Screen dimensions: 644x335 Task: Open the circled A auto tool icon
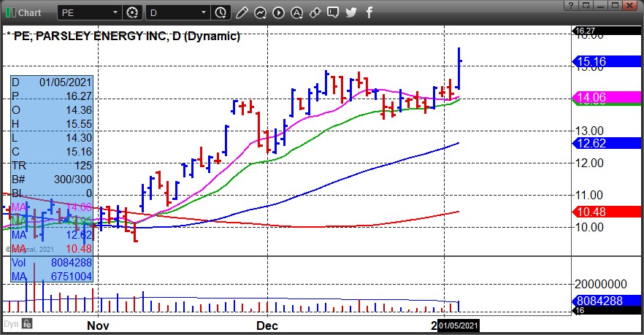[x=296, y=12]
